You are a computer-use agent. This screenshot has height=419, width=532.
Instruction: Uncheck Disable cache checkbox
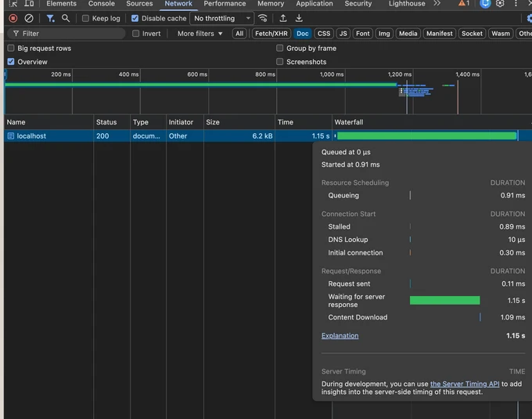point(135,18)
